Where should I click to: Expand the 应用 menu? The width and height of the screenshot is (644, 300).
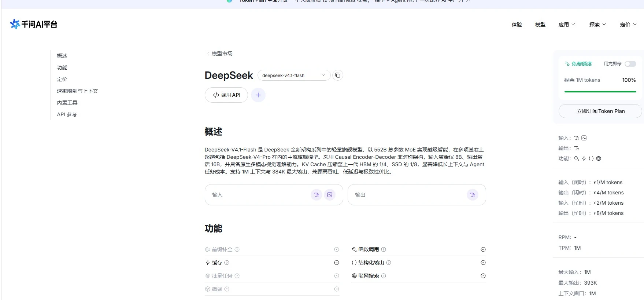click(x=567, y=25)
